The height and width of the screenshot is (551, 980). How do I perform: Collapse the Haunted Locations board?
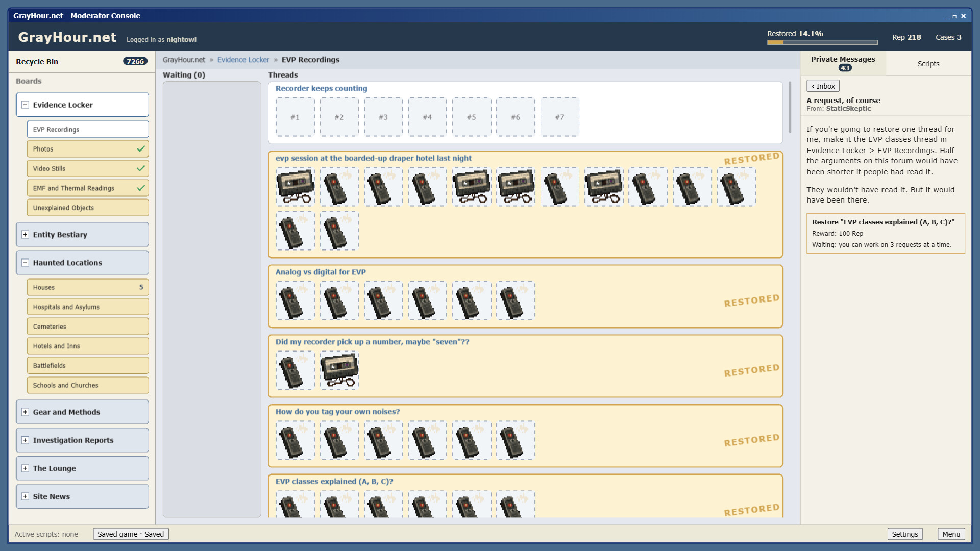25,263
